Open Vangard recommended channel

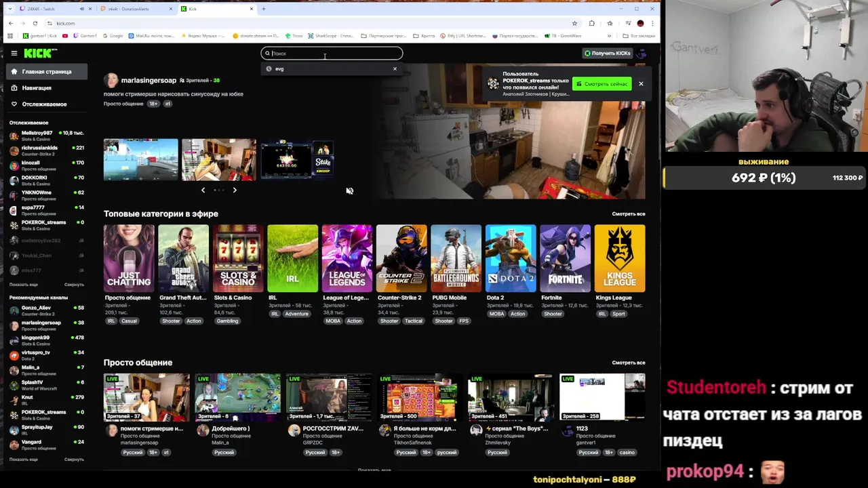click(x=46, y=445)
